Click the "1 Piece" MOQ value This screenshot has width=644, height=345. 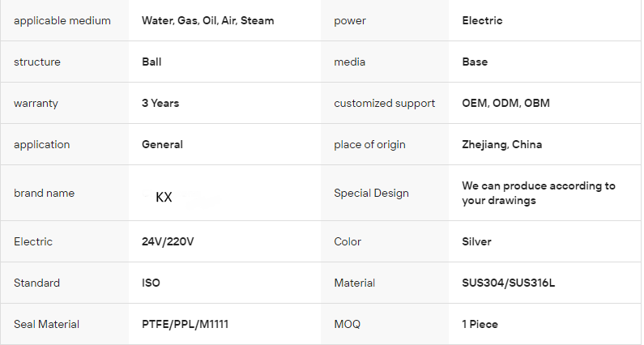coord(480,324)
